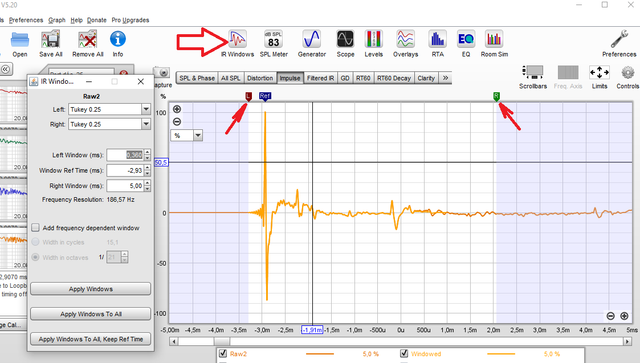Zoom in vertical axis plus icon
The image size is (640, 363).
177,109
